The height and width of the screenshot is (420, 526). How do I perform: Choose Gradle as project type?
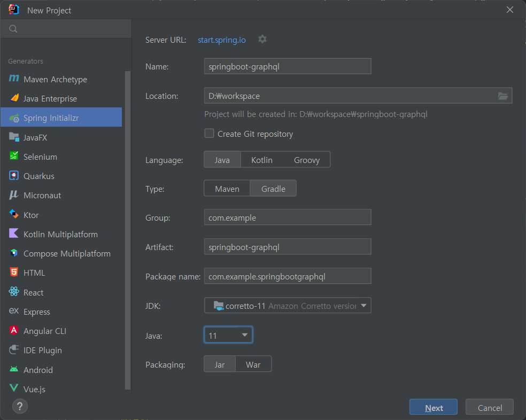coord(273,189)
